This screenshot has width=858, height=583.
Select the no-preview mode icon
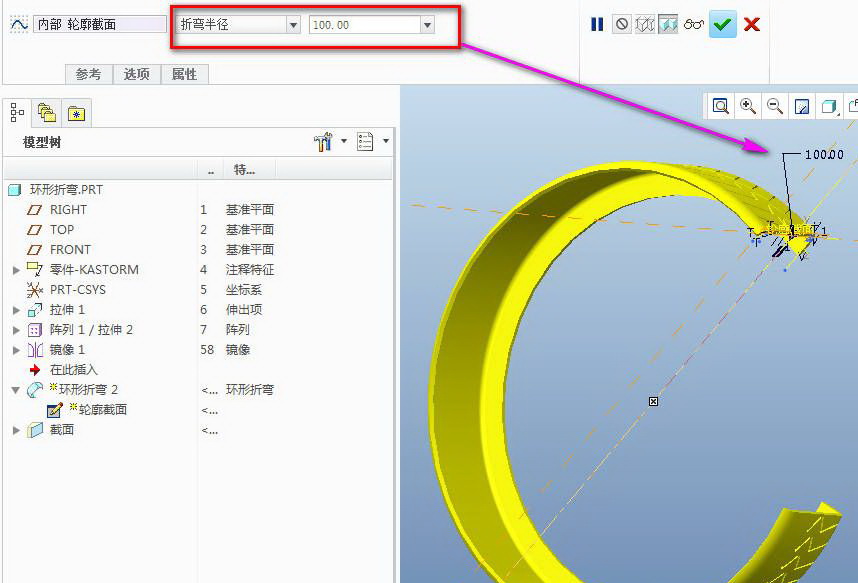(x=622, y=24)
